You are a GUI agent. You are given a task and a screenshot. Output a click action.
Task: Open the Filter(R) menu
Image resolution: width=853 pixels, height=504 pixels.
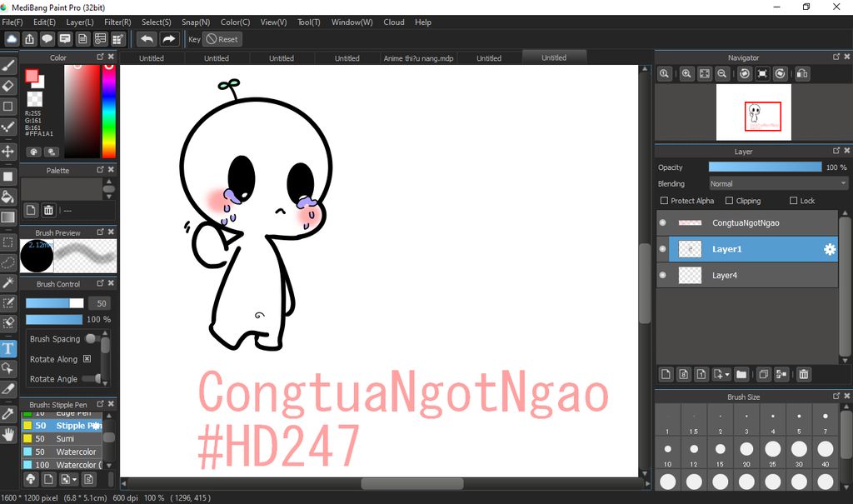117,22
